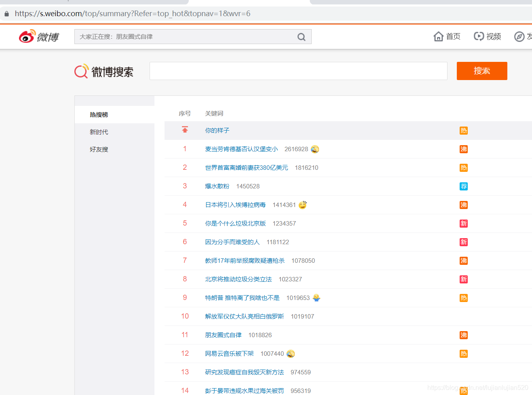Click the laughing emoji after 麦当劳肯德基否认汉堡变小

pos(315,149)
